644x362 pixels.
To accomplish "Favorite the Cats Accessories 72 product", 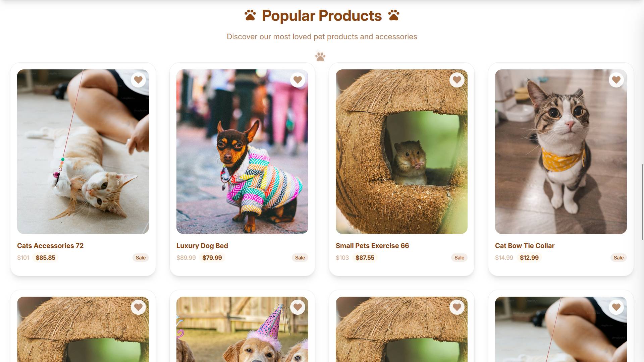I will coord(138,80).
